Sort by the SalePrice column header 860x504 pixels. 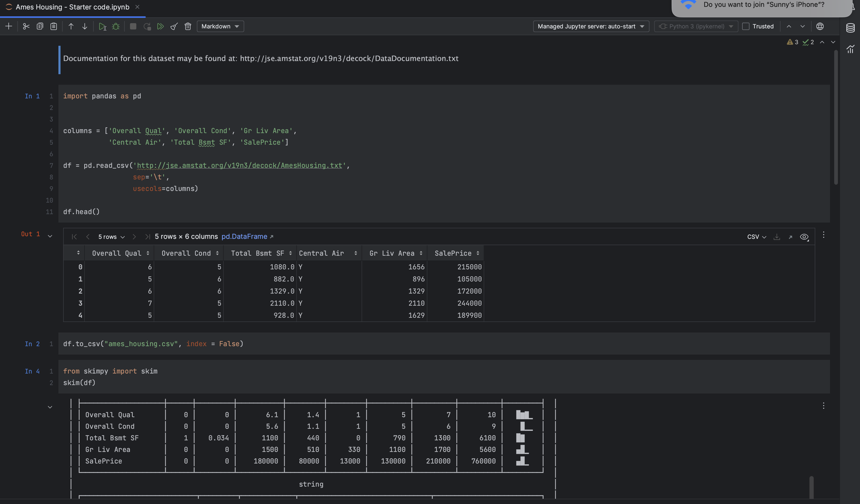453,253
